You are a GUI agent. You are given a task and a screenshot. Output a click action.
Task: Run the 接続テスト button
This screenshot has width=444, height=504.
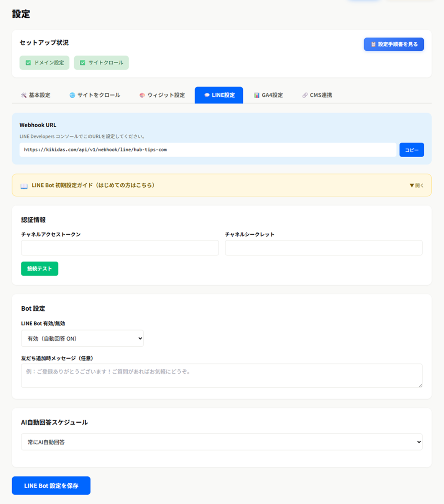click(x=39, y=268)
